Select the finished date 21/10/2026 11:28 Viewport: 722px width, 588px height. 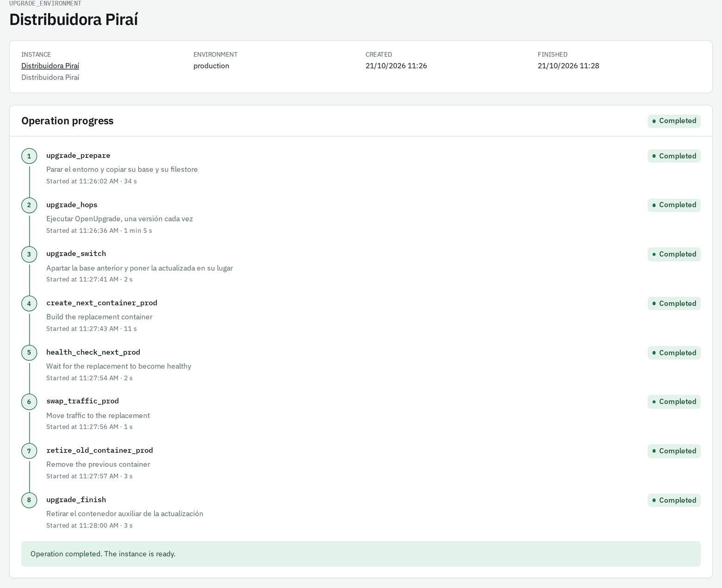(568, 66)
